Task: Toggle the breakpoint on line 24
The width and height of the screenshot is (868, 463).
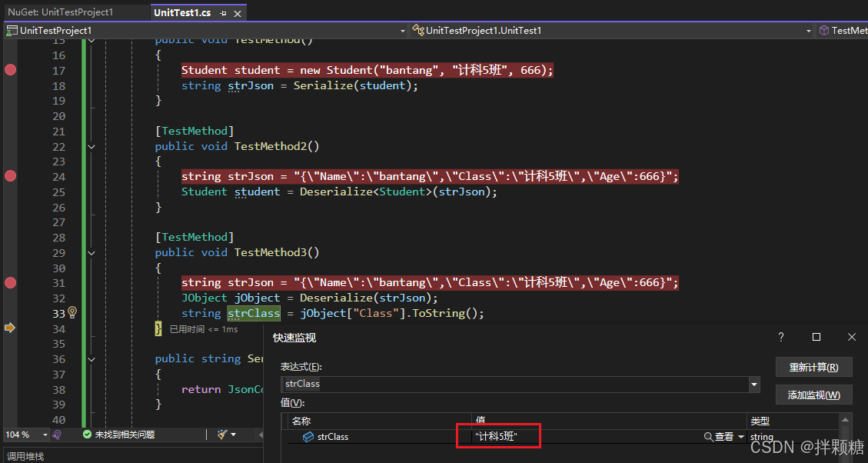Action: [x=11, y=176]
